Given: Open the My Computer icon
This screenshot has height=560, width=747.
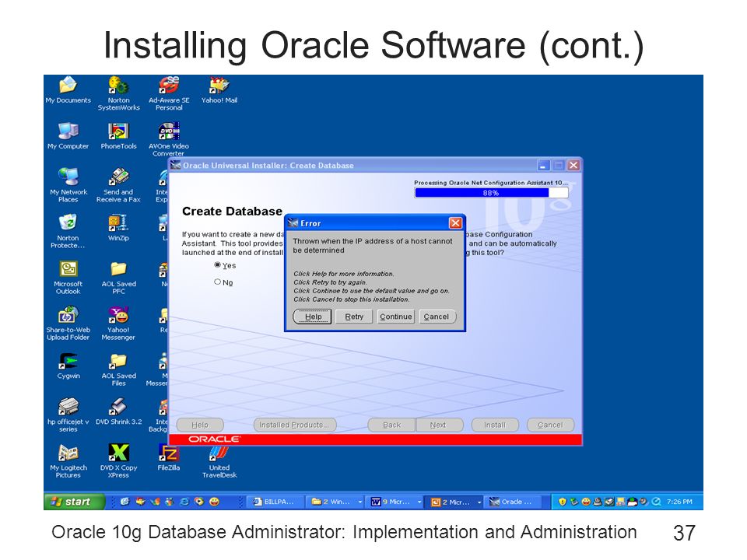Looking at the screenshot, I should click(68, 136).
